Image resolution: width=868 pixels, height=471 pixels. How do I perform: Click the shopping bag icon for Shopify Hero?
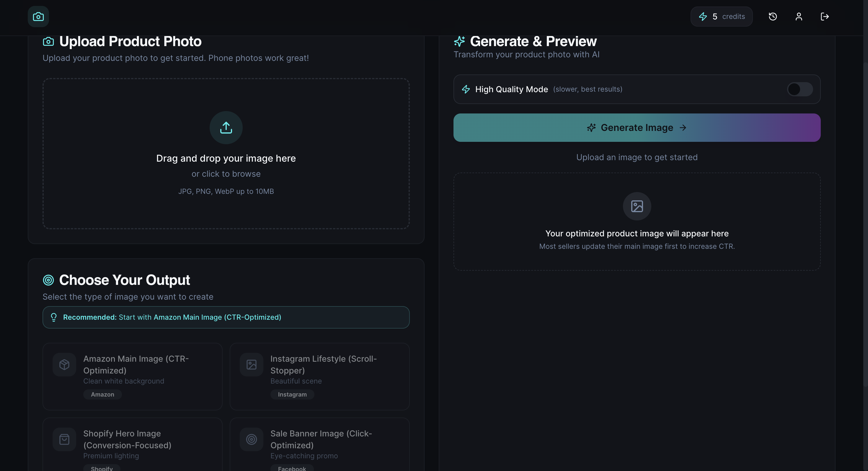(64, 439)
